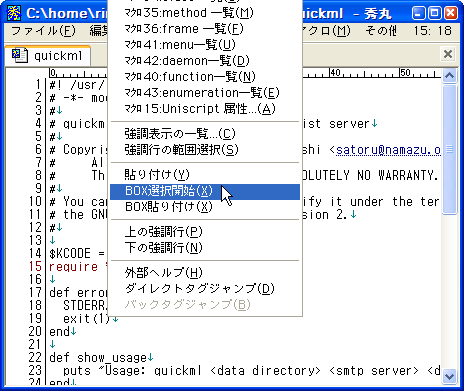This screenshot has width=464, height=391.
Task: Open the ファイル(F) menu
Action: click(43, 31)
